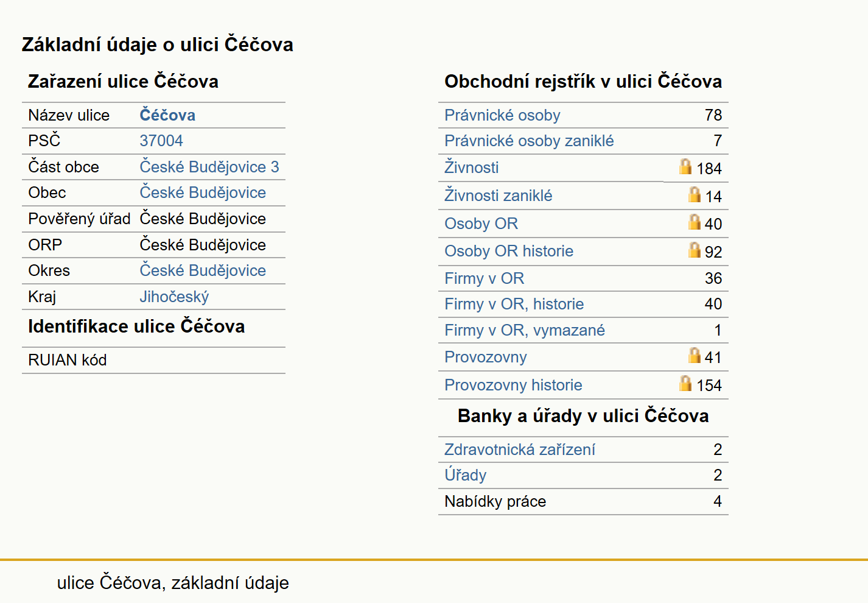Screen dimensions: 868x603
Task: Click the postal code 37004 link
Action: [x=161, y=141]
